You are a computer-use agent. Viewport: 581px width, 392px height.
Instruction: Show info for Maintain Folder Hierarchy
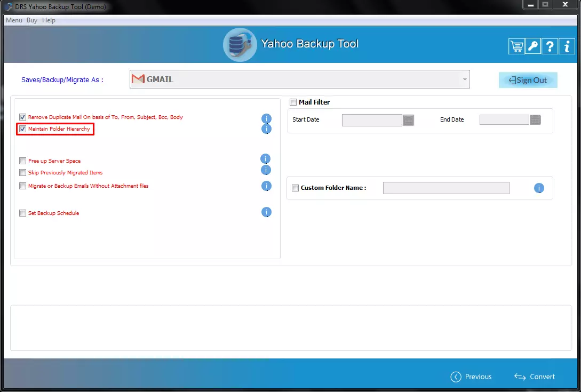click(266, 129)
